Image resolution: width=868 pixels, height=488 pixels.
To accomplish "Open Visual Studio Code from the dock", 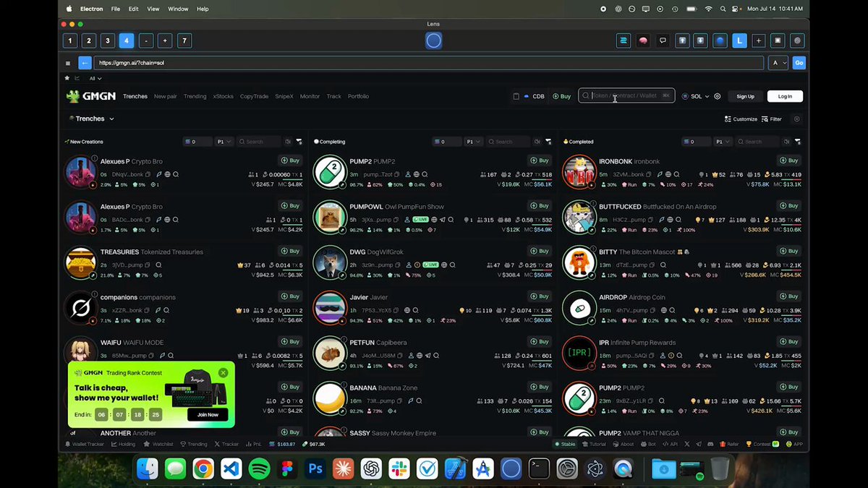I will click(231, 469).
